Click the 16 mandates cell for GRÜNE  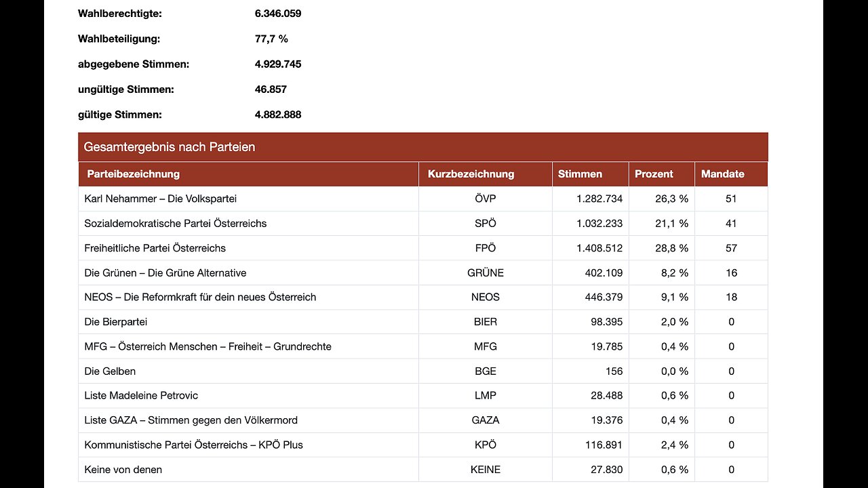(731, 273)
